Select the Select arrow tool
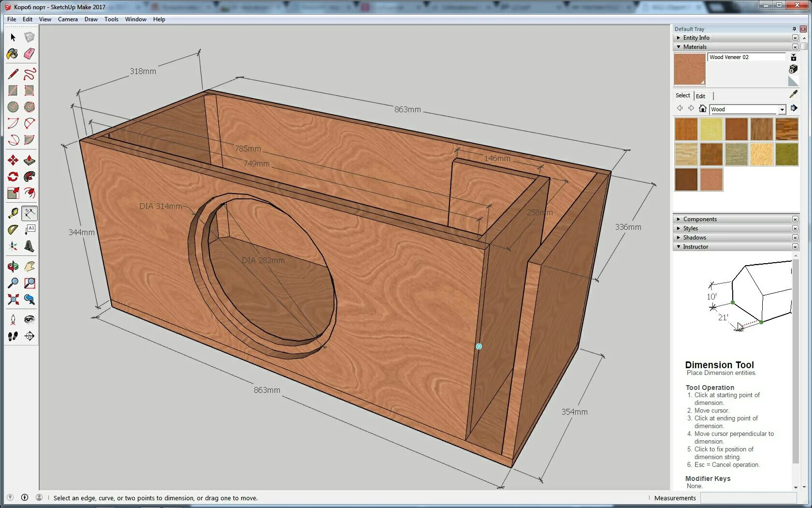The width and height of the screenshot is (812, 508). point(13,37)
